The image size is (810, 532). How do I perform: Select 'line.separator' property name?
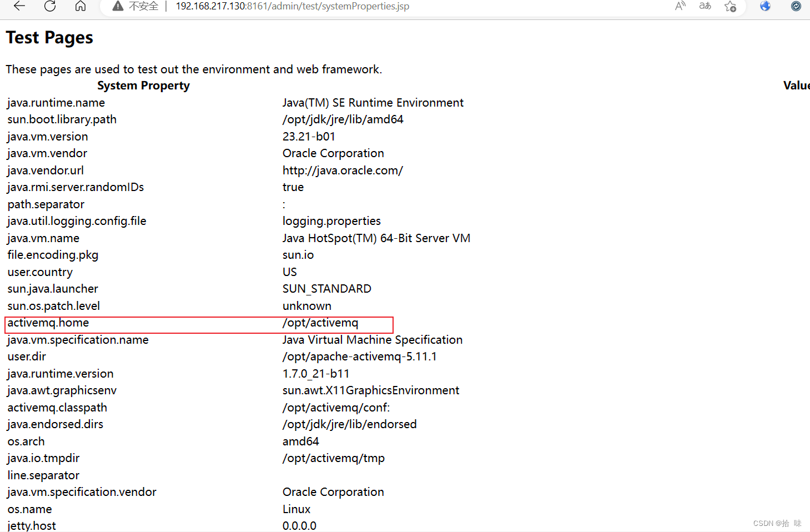[x=43, y=475]
